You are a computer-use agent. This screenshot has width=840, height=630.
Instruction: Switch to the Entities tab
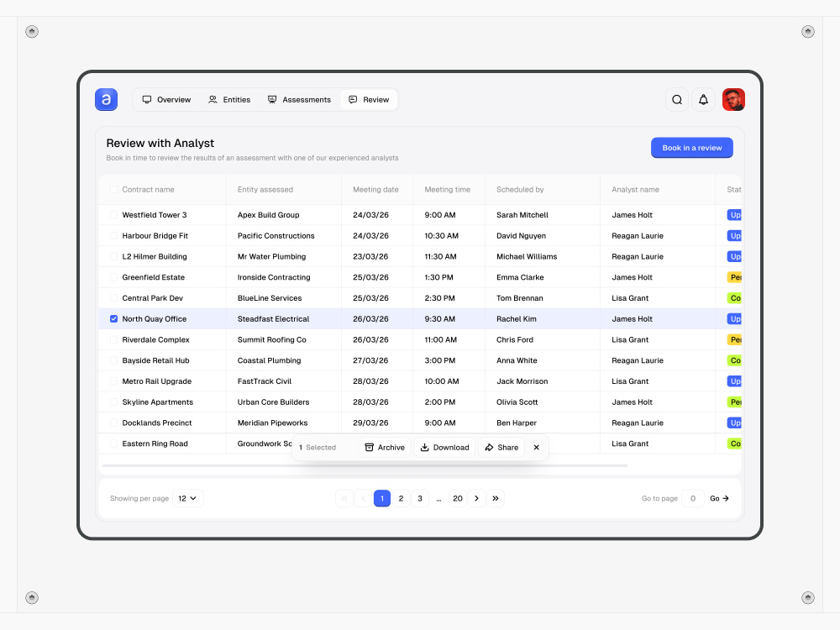pos(229,100)
